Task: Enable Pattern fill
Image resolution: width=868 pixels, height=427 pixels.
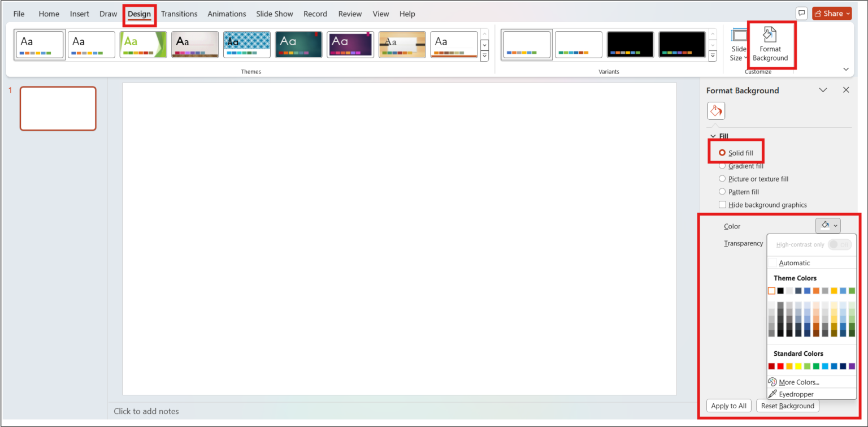Action: pyautogui.click(x=722, y=192)
